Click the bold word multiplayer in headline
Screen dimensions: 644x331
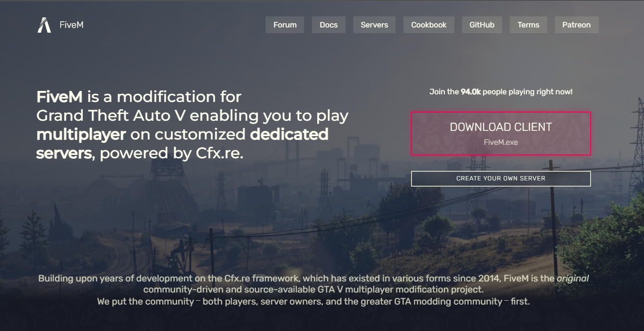click(81, 135)
